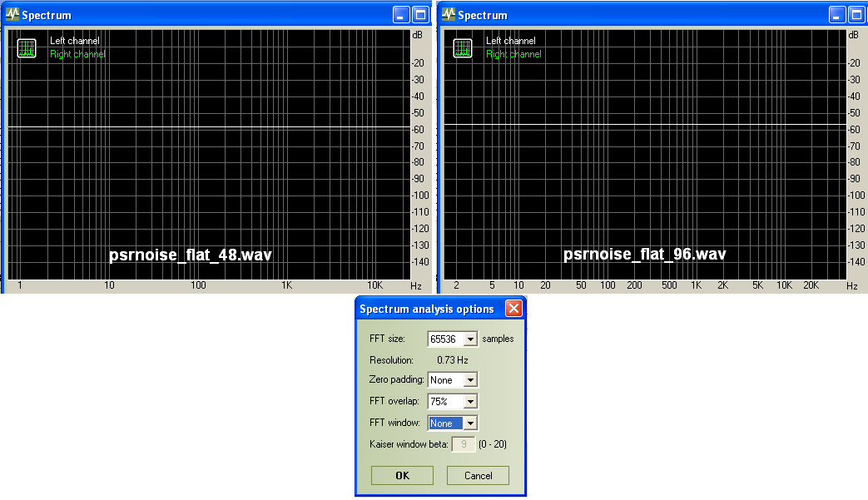The image size is (868, 500).
Task: Click the psrnoise_flat_48.wav label
Action: pos(191,255)
